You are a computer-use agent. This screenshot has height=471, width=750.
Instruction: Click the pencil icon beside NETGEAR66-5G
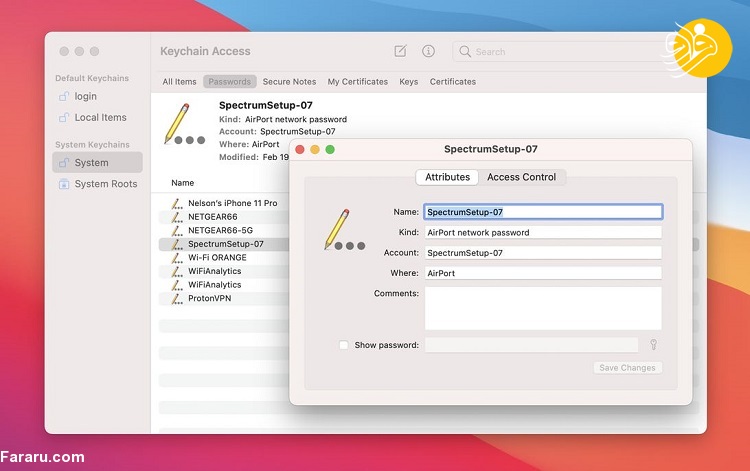pyautogui.click(x=177, y=231)
